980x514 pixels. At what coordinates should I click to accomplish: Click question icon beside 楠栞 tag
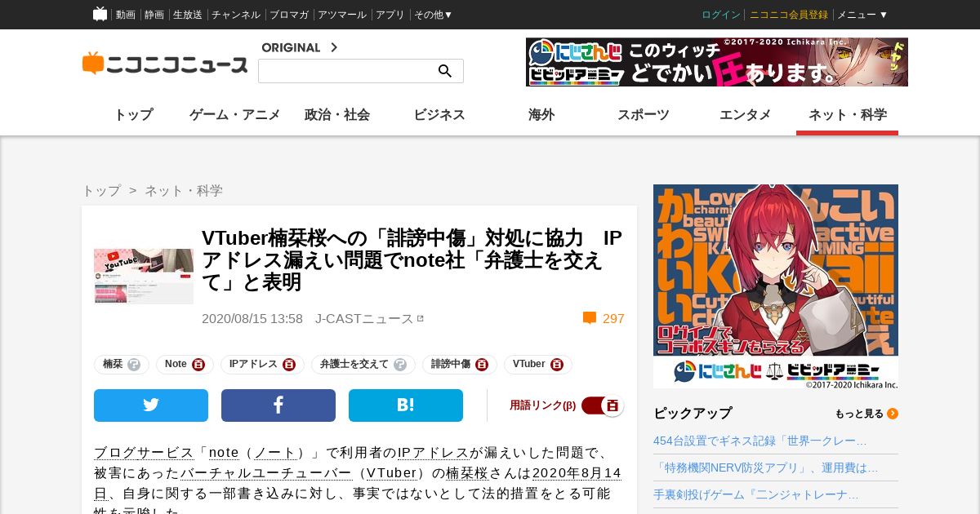(134, 365)
